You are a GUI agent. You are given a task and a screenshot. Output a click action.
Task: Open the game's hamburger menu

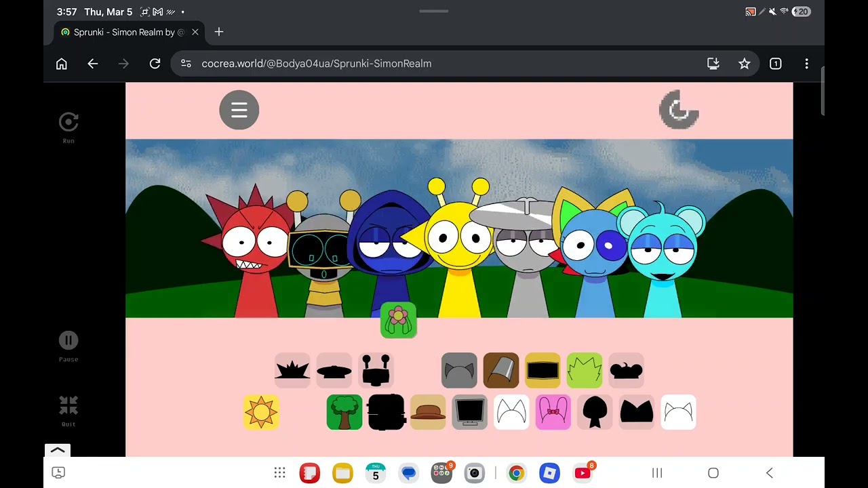239,110
